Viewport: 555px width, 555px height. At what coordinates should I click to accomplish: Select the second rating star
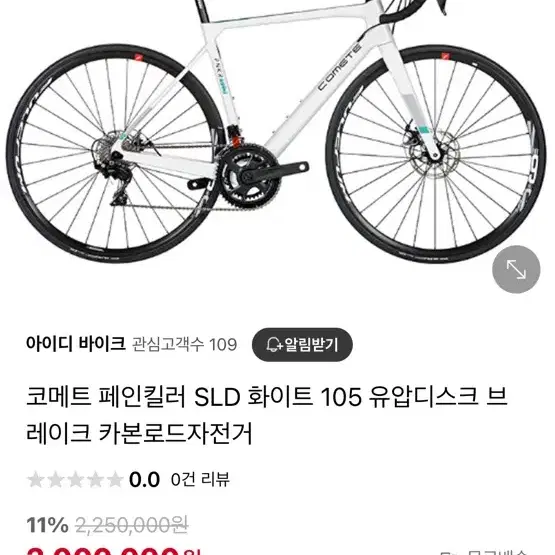[x=56, y=480]
